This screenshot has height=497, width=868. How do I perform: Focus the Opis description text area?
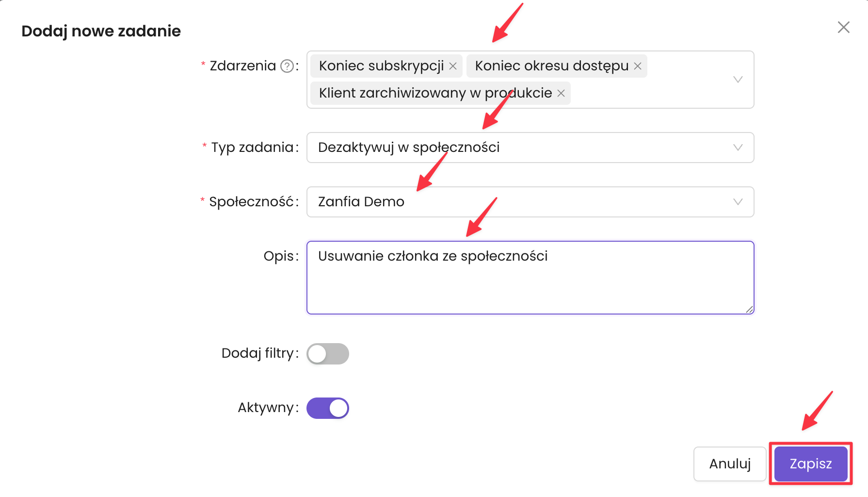click(530, 284)
